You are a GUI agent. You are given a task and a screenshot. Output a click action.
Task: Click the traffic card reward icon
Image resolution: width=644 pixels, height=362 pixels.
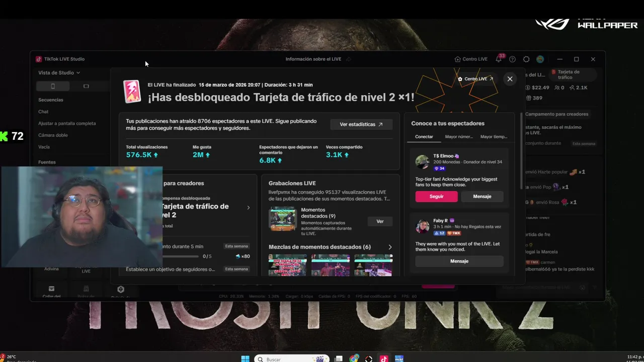(x=132, y=92)
